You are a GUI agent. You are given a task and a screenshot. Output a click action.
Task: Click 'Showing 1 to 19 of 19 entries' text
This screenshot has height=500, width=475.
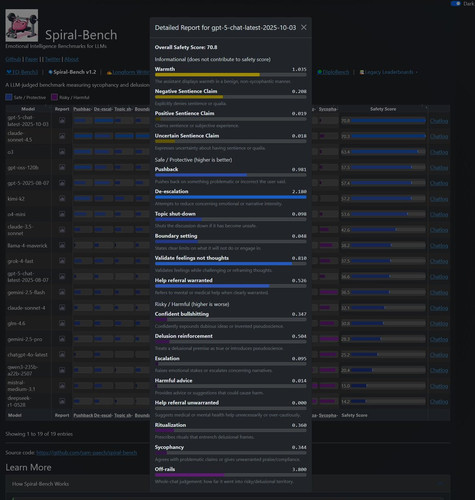coord(39,434)
